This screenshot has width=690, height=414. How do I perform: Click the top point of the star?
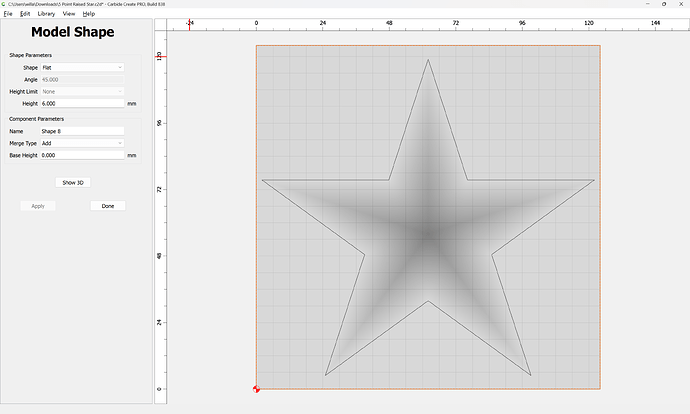[x=428, y=60]
